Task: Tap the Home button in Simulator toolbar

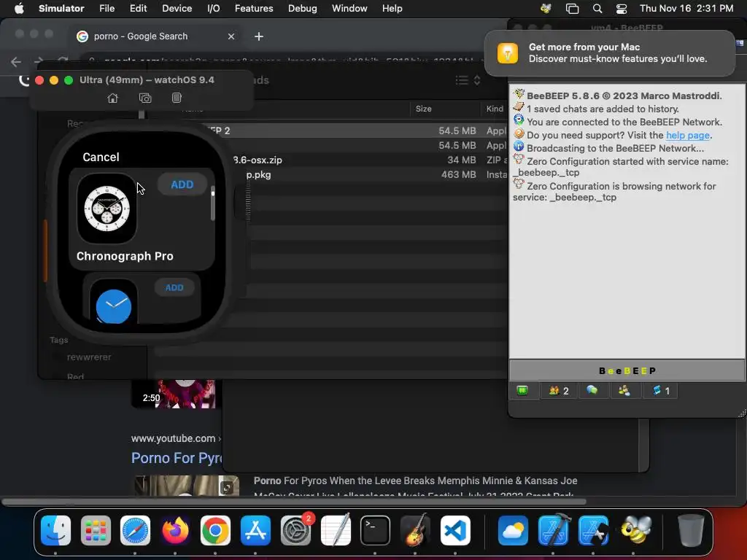Action: coord(112,98)
